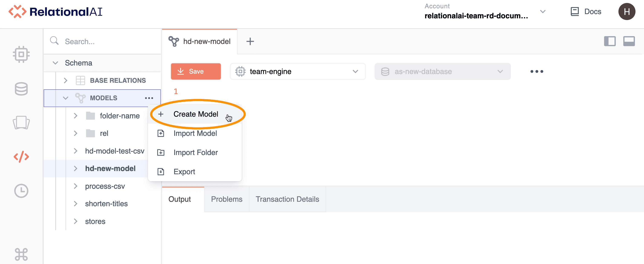644x264 pixels.
Task: Open the code editor icon in sidebar
Action: [21, 157]
